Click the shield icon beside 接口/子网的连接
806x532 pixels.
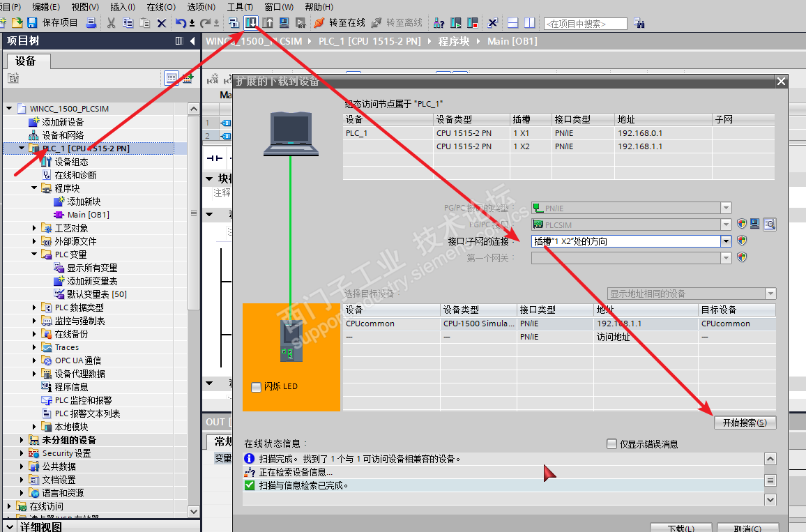[x=741, y=241]
